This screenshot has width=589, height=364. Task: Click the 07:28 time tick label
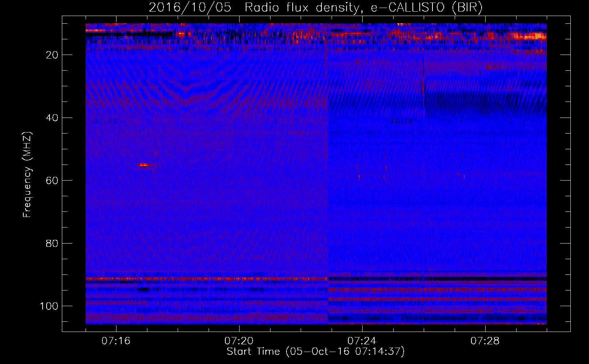click(x=485, y=341)
